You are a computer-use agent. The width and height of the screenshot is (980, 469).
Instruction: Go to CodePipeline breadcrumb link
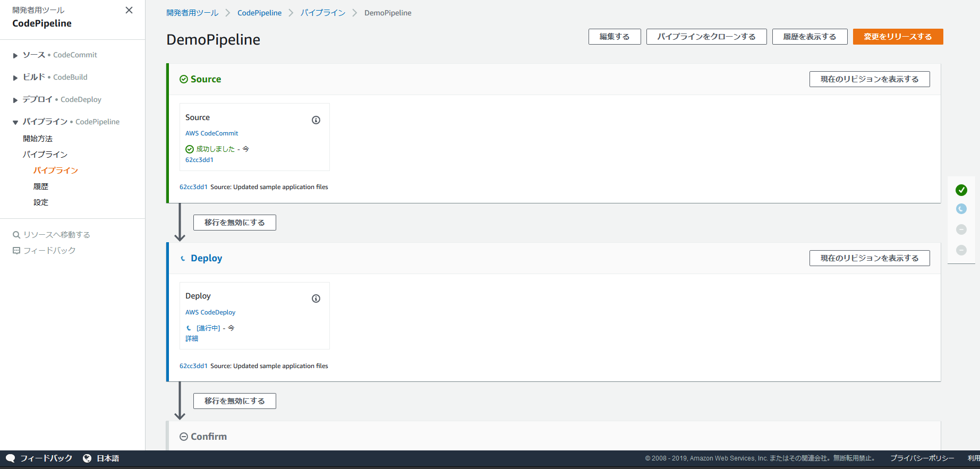coord(259,13)
